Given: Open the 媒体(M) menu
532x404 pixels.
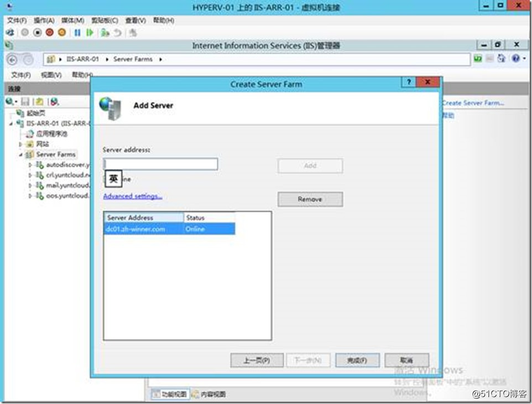Looking at the screenshot, I should (x=72, y=20).
